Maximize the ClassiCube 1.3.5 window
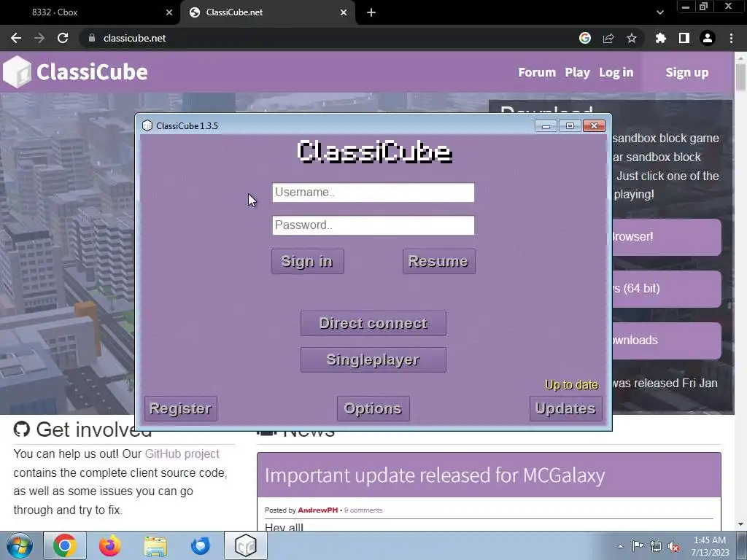This screenshot has height=560, width=747. (570, 125)
